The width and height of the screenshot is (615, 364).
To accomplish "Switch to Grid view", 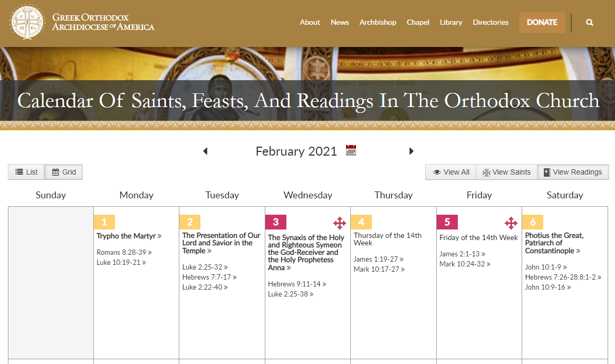I will [x=63, y=172].
